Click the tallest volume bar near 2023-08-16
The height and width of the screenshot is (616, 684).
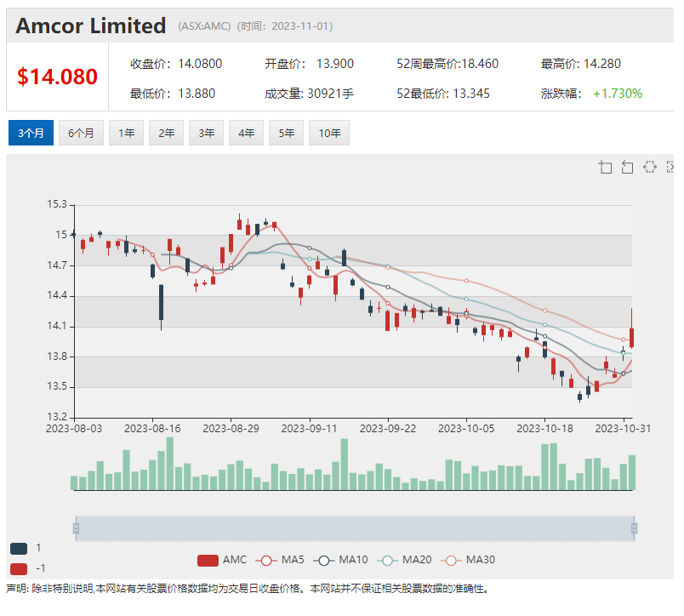coord(170,464)
